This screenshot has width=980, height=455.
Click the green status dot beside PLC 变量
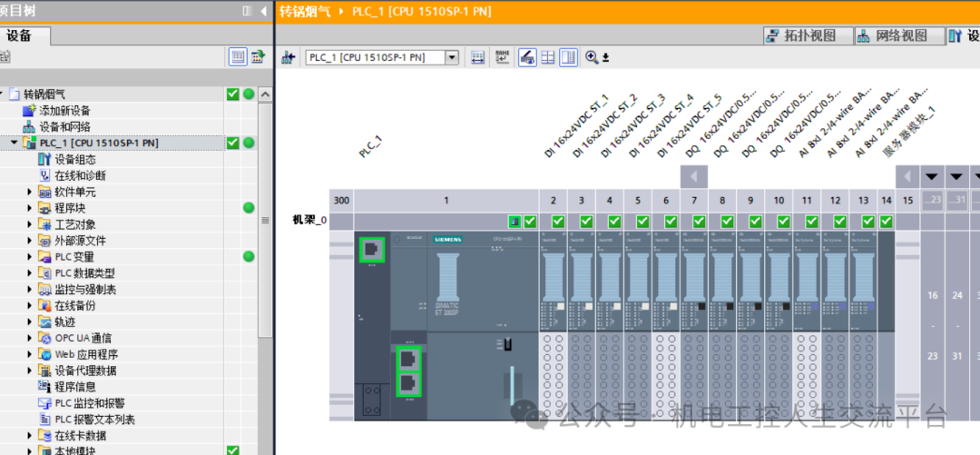[249, 257]
